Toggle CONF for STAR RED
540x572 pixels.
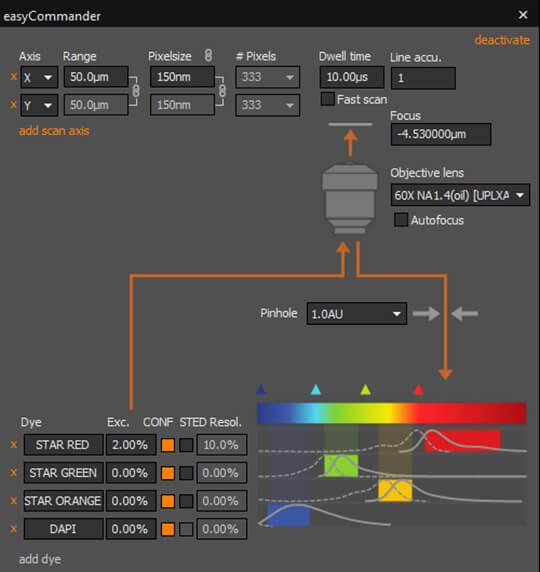tap(168, 445)
